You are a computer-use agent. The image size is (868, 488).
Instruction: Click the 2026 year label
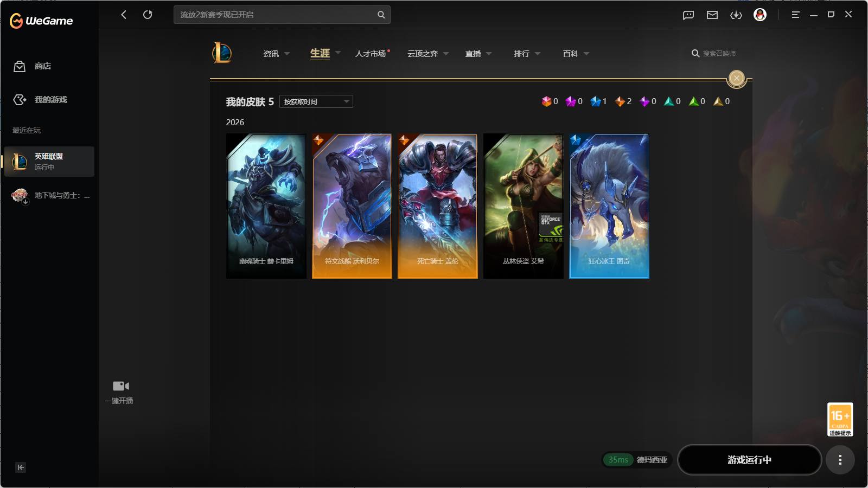pyautogui.click(x=235, y=123)
